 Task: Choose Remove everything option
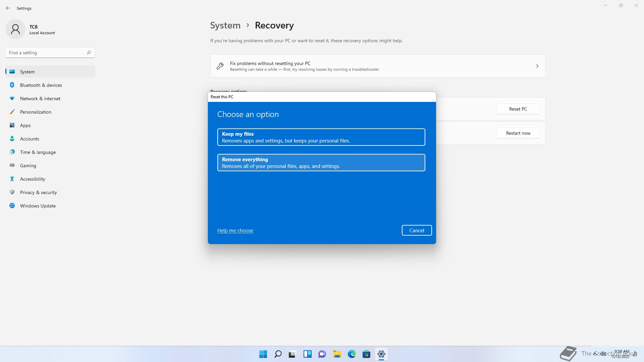pos(321,163)
